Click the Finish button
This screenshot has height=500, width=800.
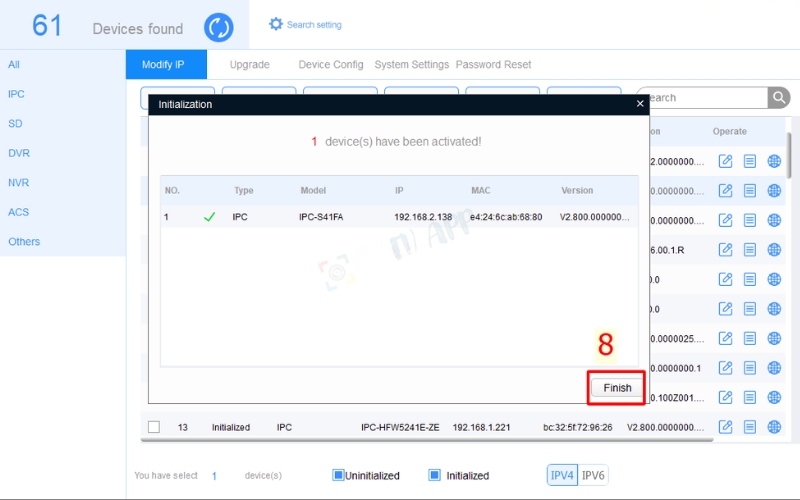[x=617, y=388]
